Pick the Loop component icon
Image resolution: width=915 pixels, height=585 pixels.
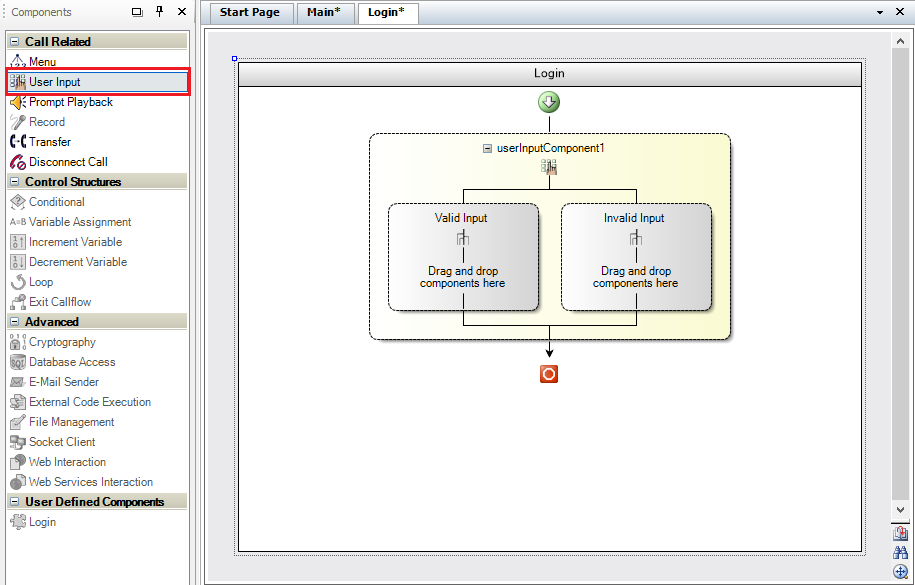(18, 281)
